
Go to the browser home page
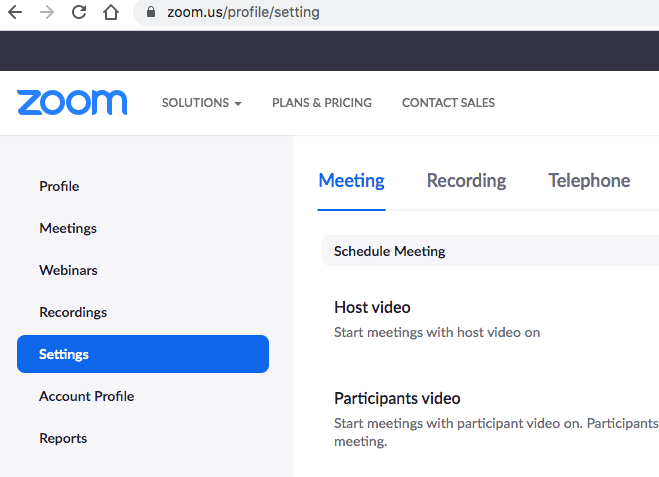tap(111, 13)
